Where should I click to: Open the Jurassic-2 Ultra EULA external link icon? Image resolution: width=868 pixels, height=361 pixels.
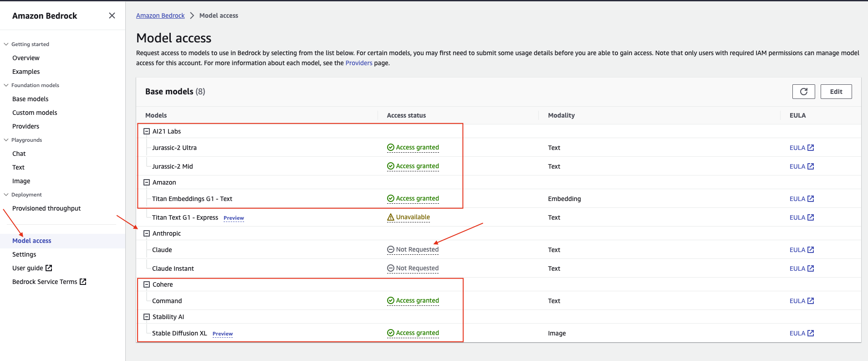coord(811,148)
